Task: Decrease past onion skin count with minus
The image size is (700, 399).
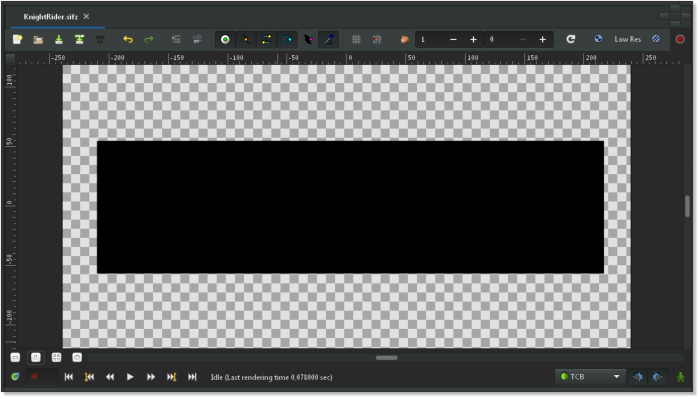Action: [x=453, y=40]
